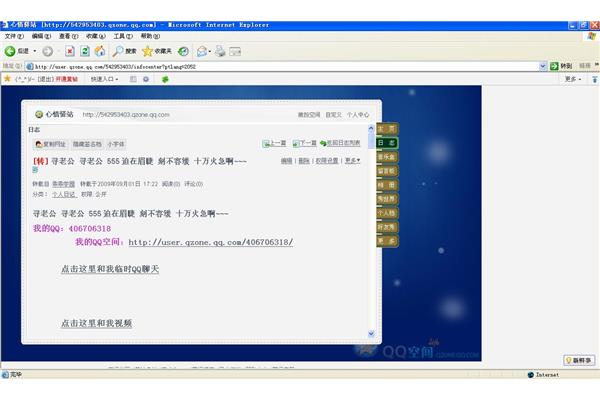Viewport: 600px width, 400px height.
Task: Click inside the IE address bar URL
Action: (x=283, y=67)
